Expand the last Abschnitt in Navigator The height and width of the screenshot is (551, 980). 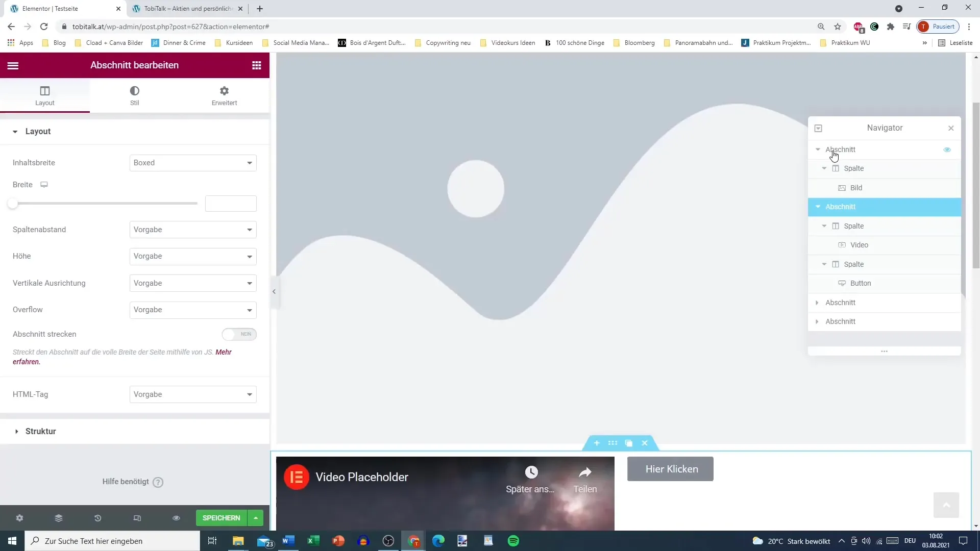[x=817, y=321]
